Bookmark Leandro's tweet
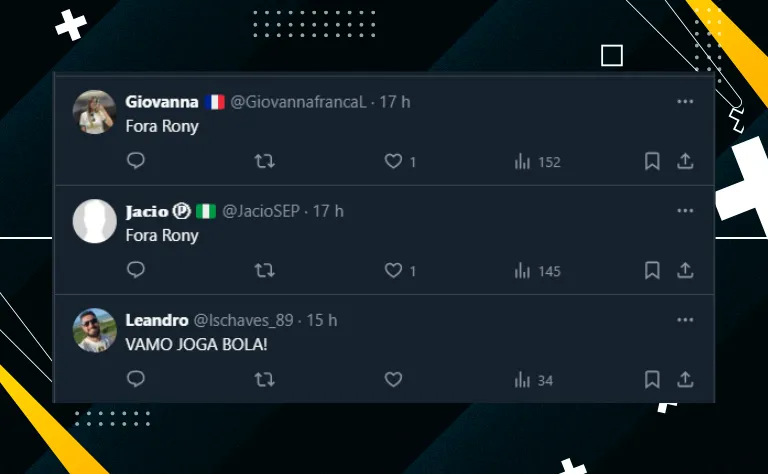The height and width of the screenshot is (474, 768). click(652, 379)
